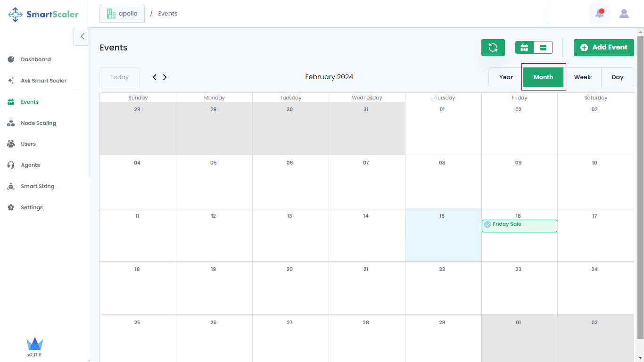Go to next month arrow

click(x=165, y=77)
